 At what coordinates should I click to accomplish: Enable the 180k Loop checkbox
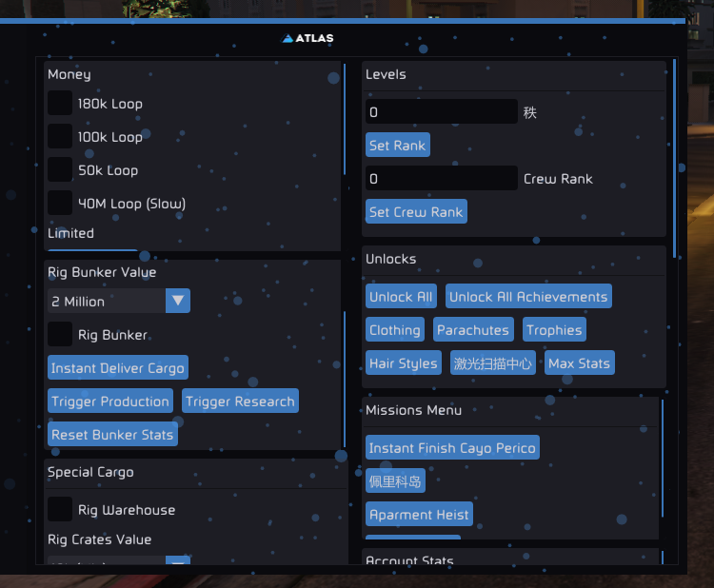pyautogui.click(x=60, y=104)
